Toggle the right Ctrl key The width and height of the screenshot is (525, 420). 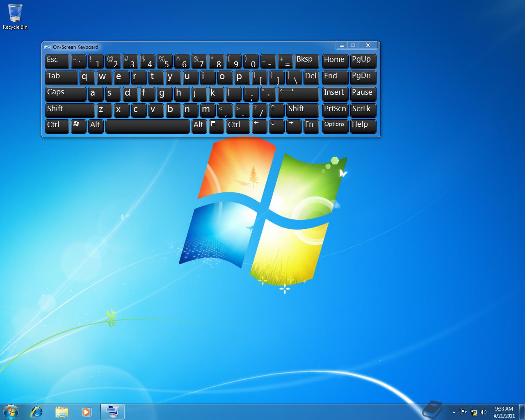pyautogui.click(x=238, y=126)
